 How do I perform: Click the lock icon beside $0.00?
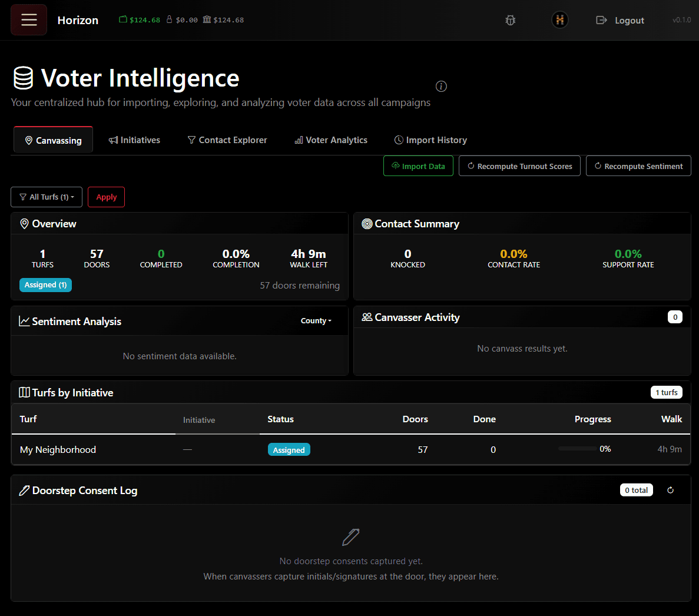(170, 19)
